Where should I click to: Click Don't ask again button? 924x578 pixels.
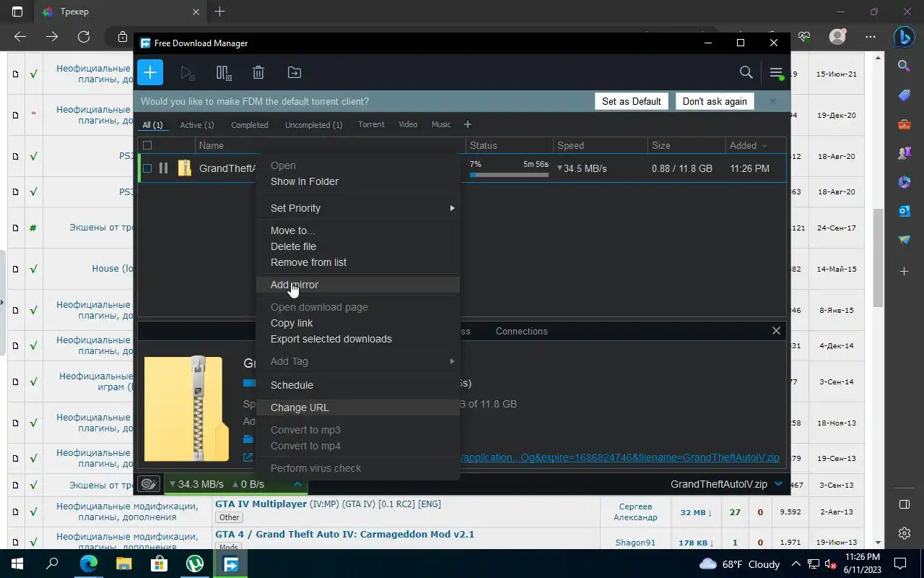point(715,101)
